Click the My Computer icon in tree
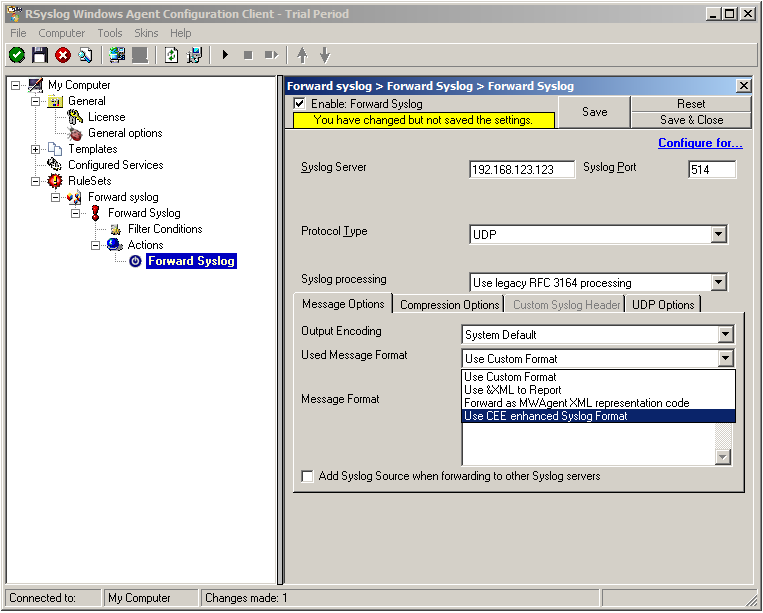This screenshot has height=613, width=763. pos(36,85)
